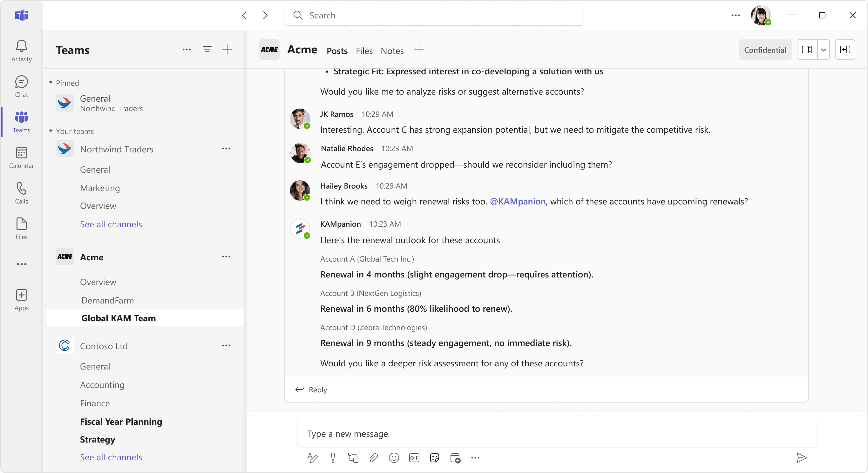Click the attach file paperclip icon

373,458
